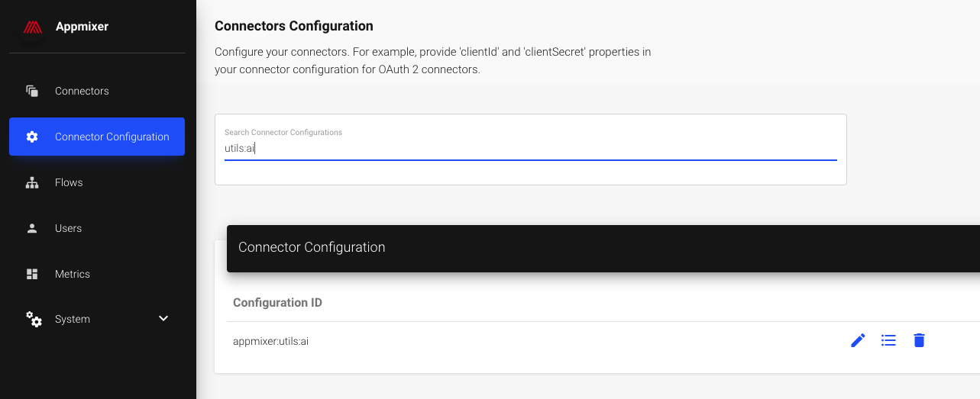Image resolution: width=980 pixels, height=399 pixels.
Task: Click the Search Connector Configurations field
Action: 530,148
